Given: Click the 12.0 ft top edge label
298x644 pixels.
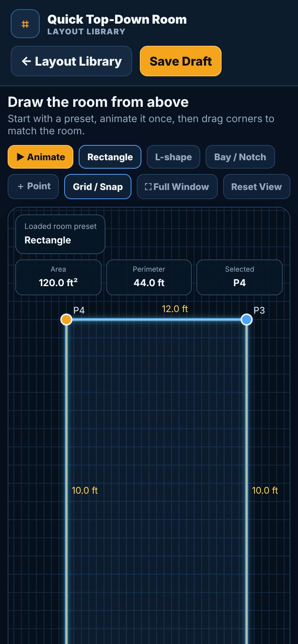Looking at the screenshot, I should point(175,309).
